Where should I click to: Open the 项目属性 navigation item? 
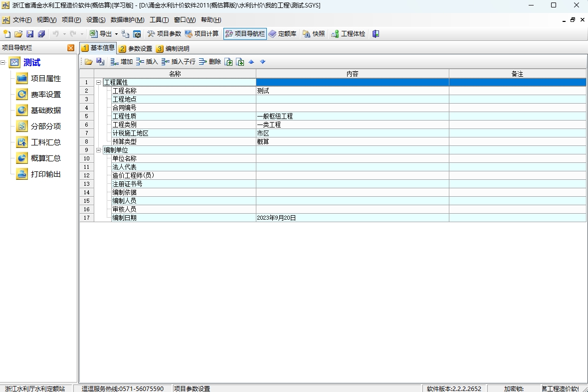point(38,79)
